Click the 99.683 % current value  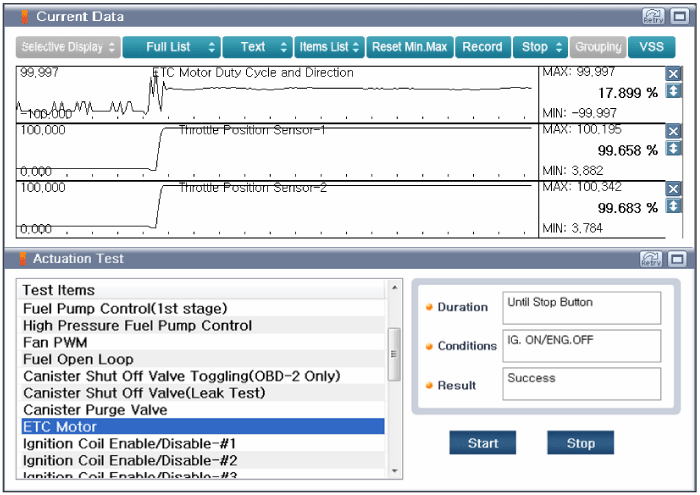[x=628, y=208]
